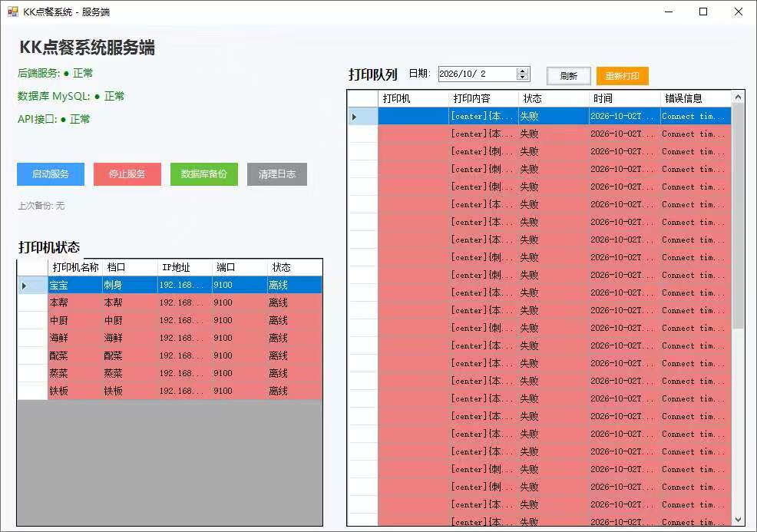This screenshot has height=532, width=757.
Task: Select the 中厨 printer name cell
Action: click(x=75, y=320)
